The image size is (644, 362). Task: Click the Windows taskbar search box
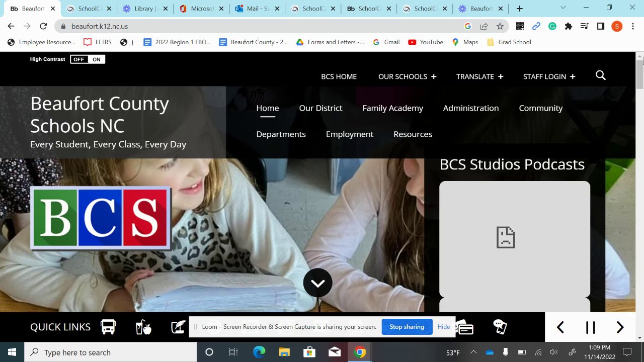[111, 352]
